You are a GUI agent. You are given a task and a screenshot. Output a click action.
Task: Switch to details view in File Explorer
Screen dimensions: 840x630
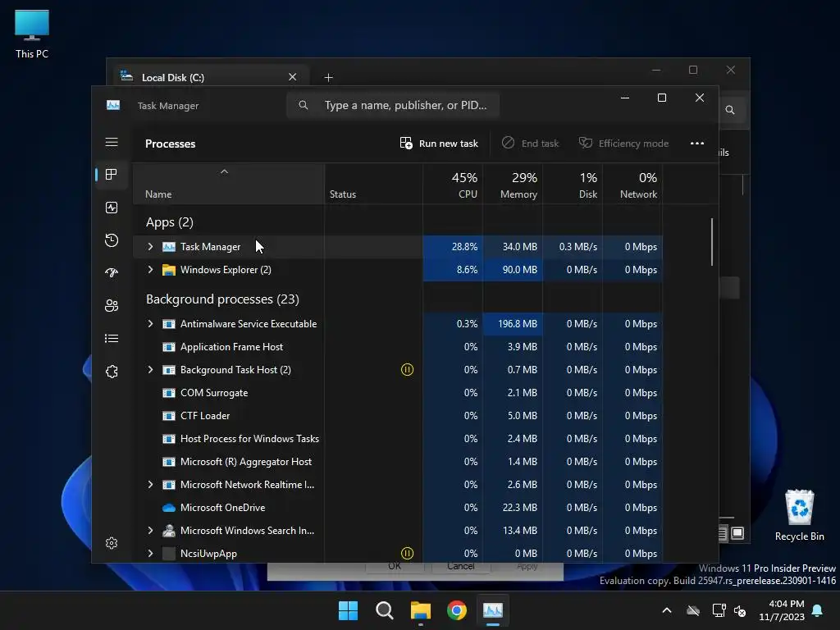(x=723, y=533)
